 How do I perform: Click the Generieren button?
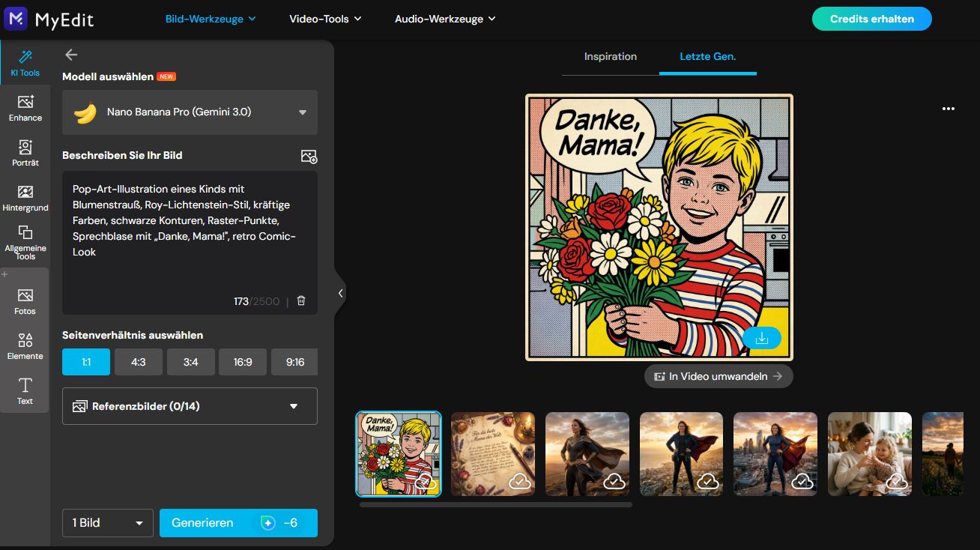(x=238, y=523)
